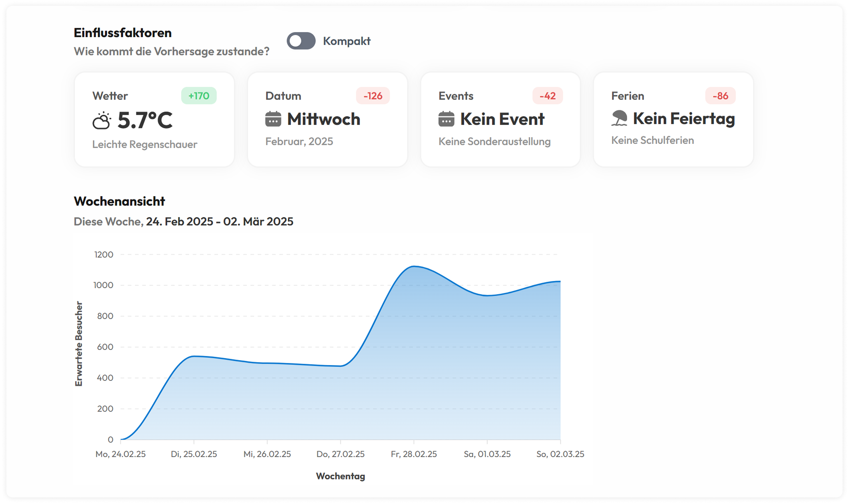
Task: Click the Mittwoch heading in Datum
Action: [x=324, y=119]
